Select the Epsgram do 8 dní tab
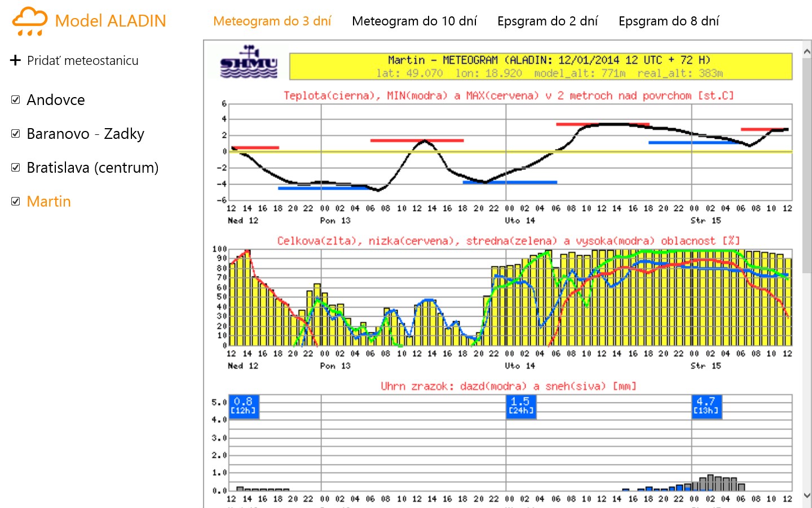The width and height of the screenshot is (812, 508). (668, 21)
